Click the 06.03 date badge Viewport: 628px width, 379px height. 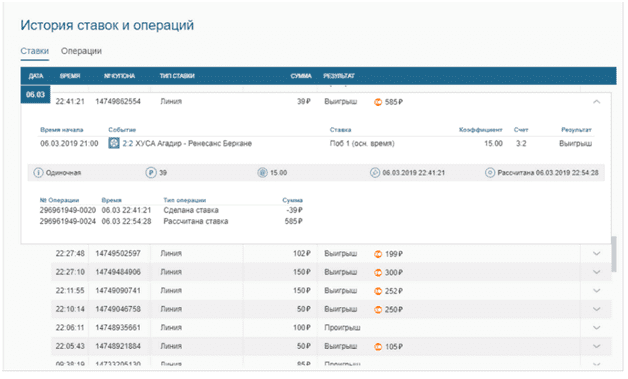(x=35, y=95)
